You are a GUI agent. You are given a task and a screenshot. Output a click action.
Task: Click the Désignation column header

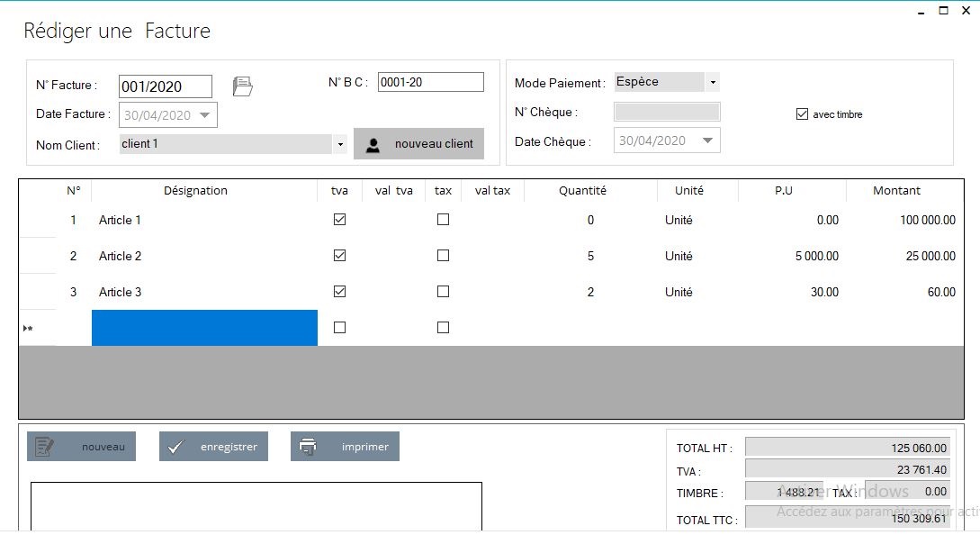[x=195, y=191]
